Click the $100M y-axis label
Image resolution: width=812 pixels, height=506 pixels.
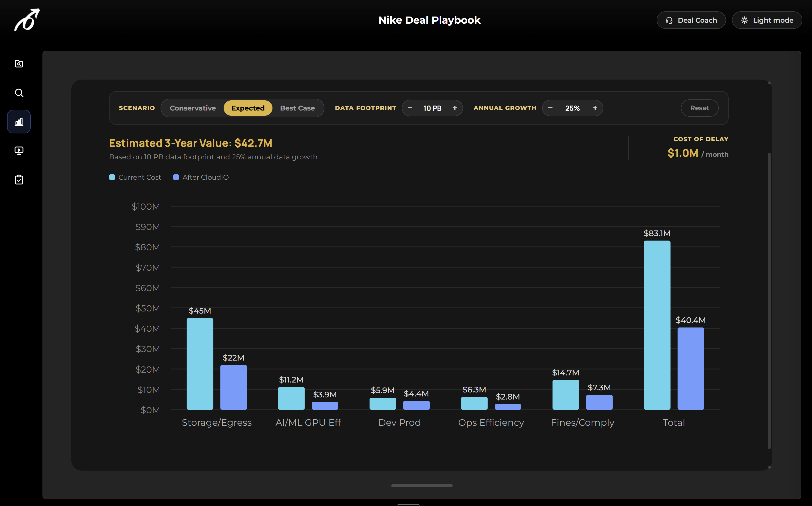[146, 206]
